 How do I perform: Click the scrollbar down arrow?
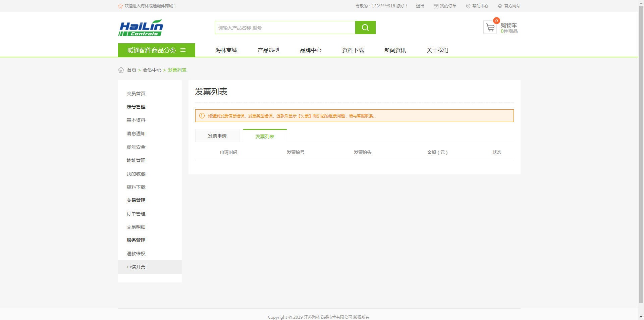pos(641,317)
